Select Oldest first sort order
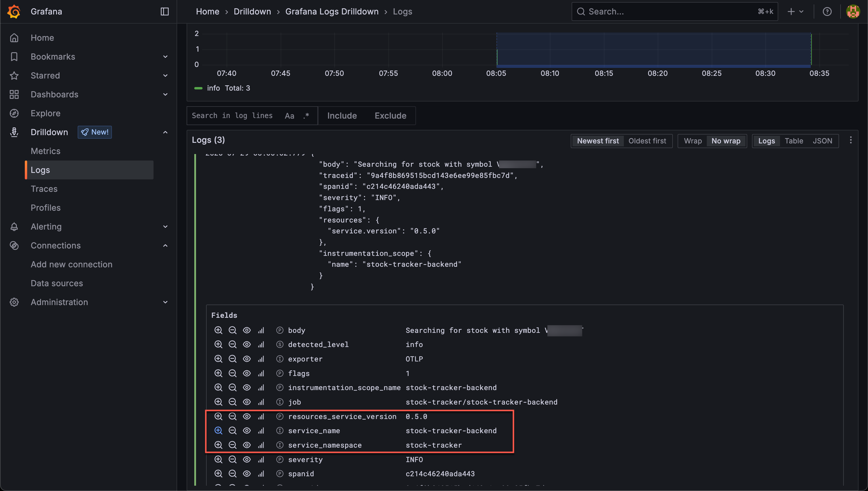Image resolution: width=868 pixels, height=491 pixels. coord(647,141)
